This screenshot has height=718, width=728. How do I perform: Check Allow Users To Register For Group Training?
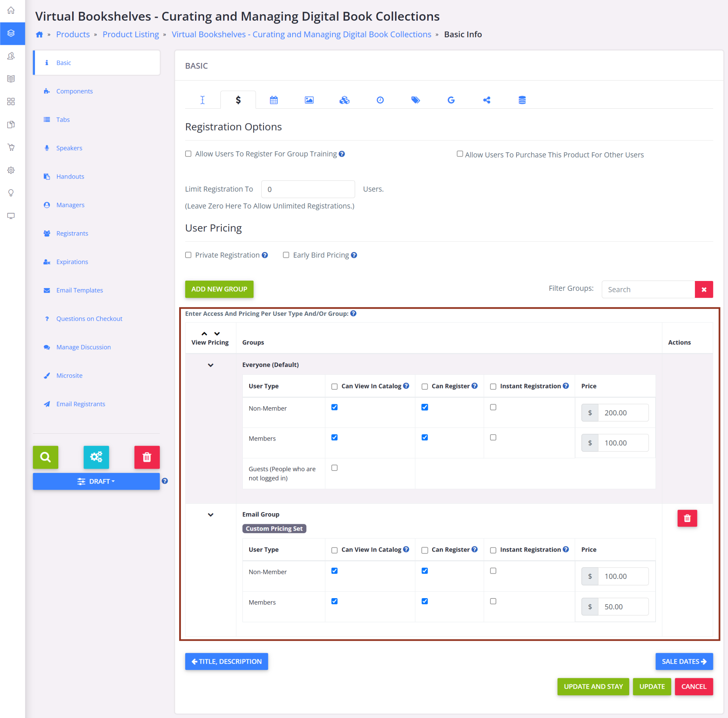(188, 154)
